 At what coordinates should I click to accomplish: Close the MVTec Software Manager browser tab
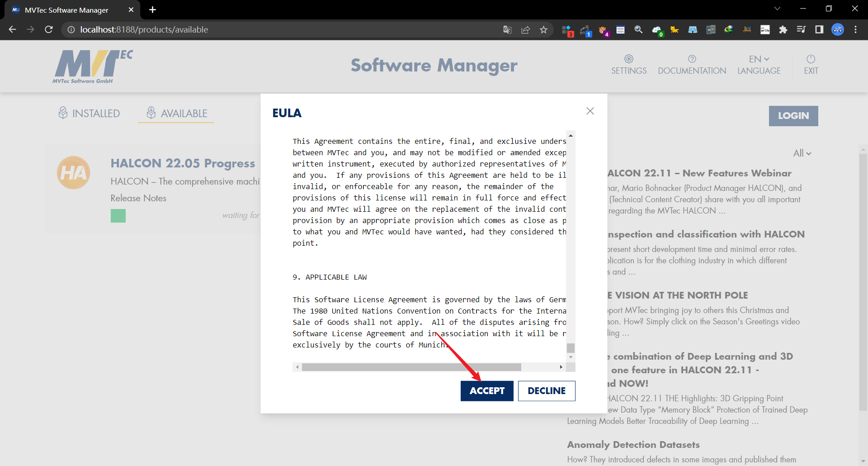[x=131, y=10]
